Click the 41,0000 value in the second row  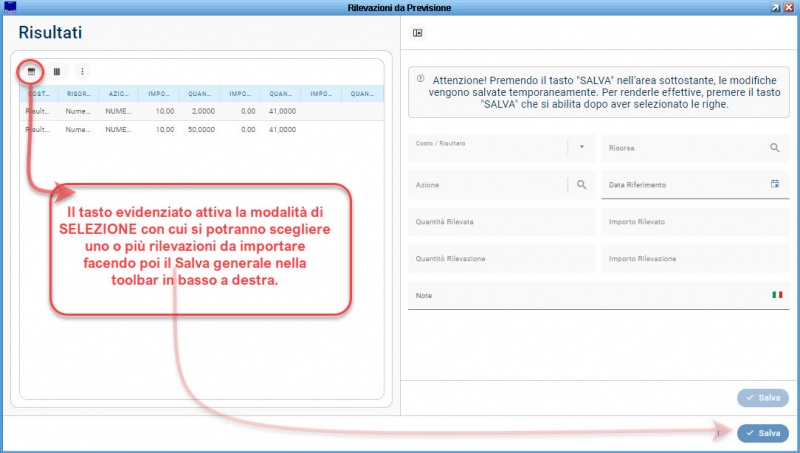click(x=282, y=130)
